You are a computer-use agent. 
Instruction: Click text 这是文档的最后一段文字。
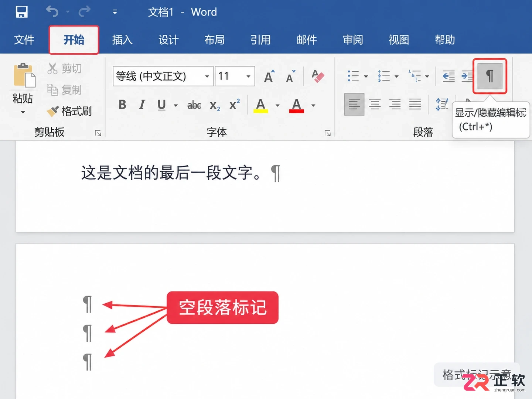click(171, 173)
